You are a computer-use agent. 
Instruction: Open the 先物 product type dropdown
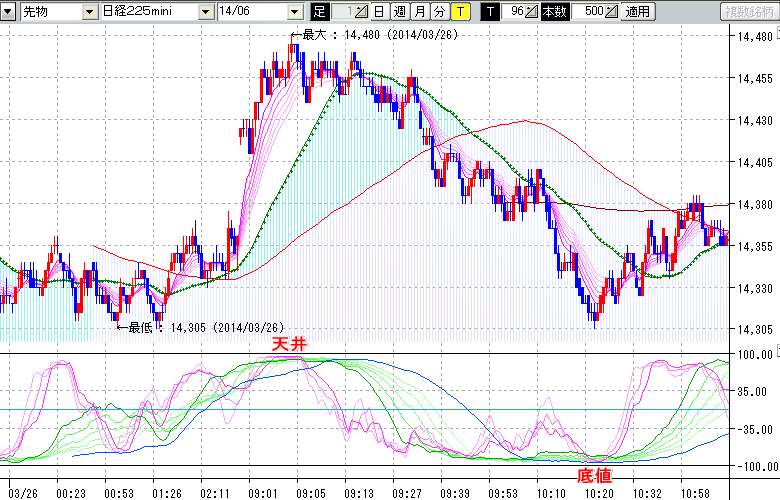[x=90, y=12]
